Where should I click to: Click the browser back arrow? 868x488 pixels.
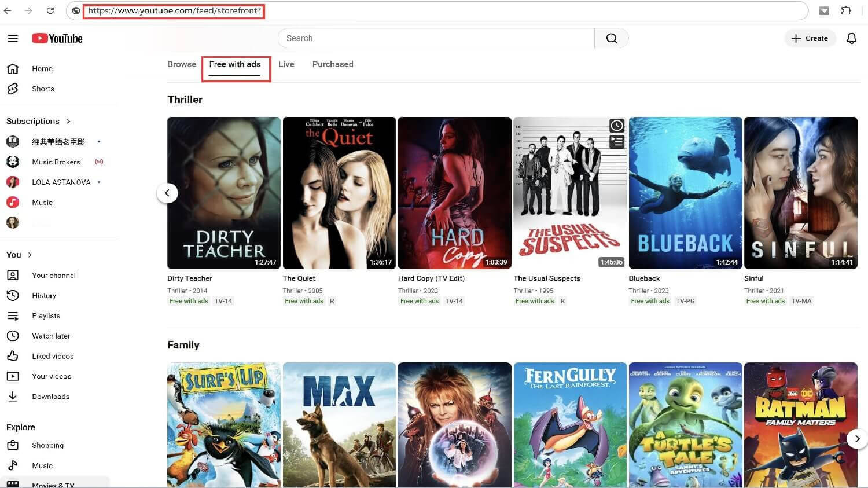click(x=8, y=10)
